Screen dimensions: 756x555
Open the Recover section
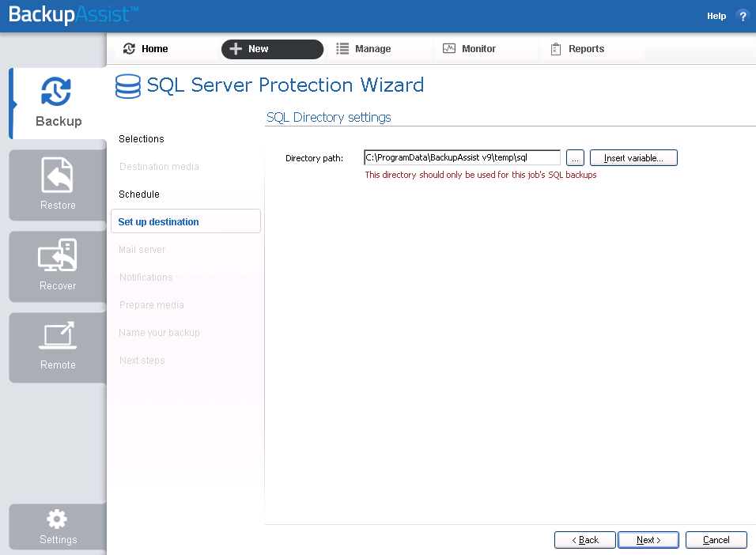pos(58,266)
